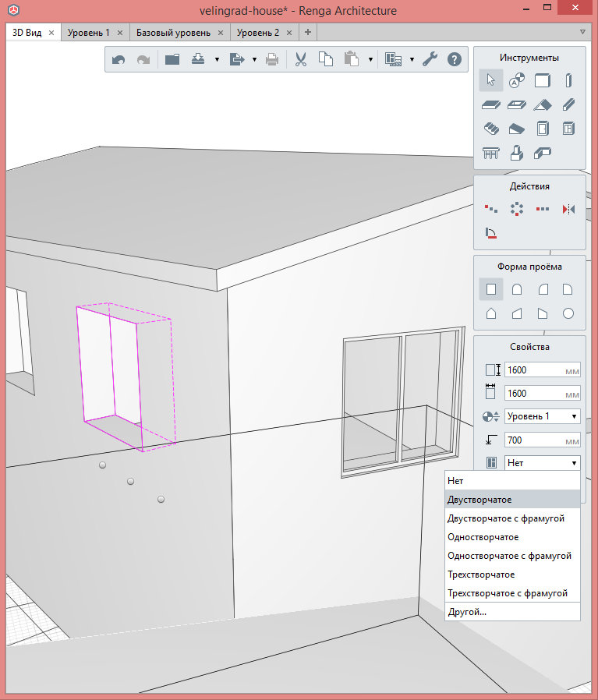Open the Уровень 1 level dropdown

pos(542,416)
